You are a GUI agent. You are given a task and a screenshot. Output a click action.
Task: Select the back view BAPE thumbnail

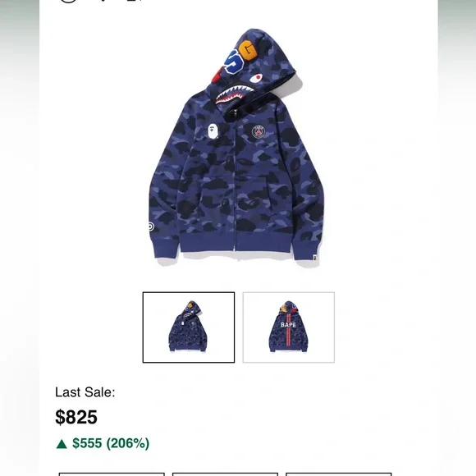(x=289, y=327)
